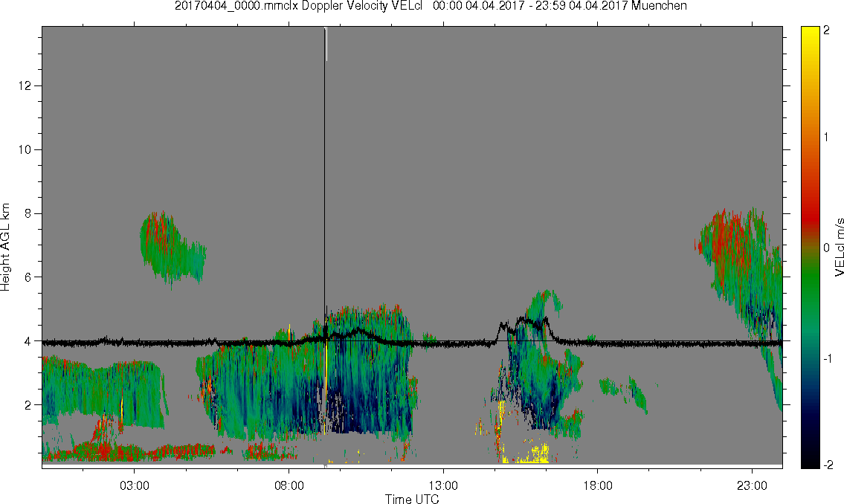The image size is (844, 504).
Task: Click the 10 height axis label
Action: click(25, 149)
